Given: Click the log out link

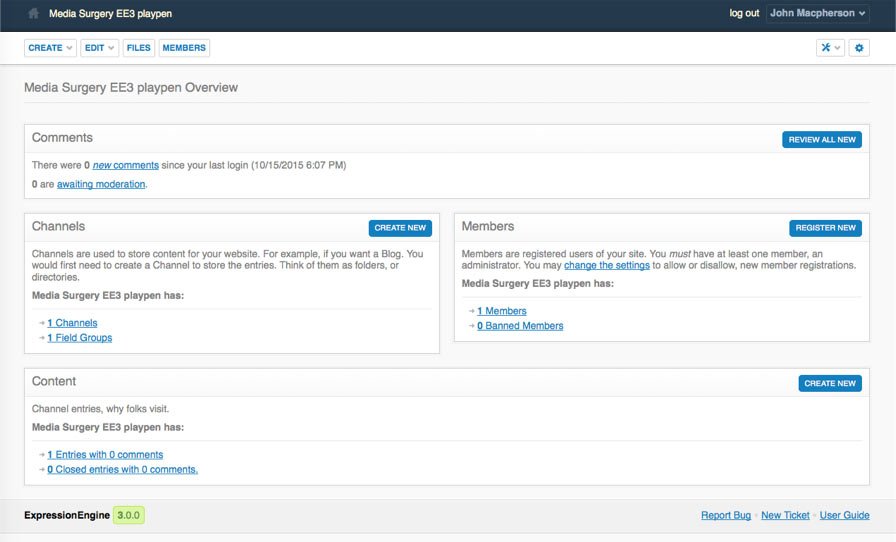Looking at the screenshot, I should tap(744, 13).
